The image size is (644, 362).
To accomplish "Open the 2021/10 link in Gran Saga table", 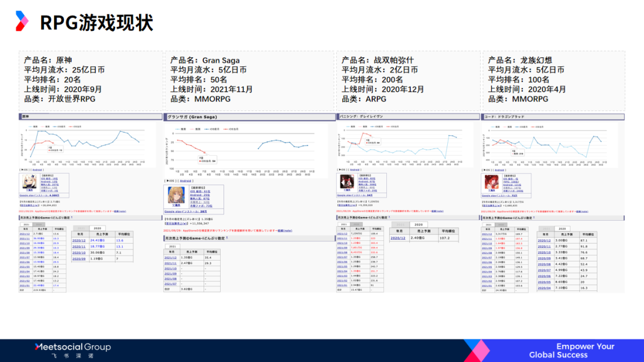I will tap(171, 268).
